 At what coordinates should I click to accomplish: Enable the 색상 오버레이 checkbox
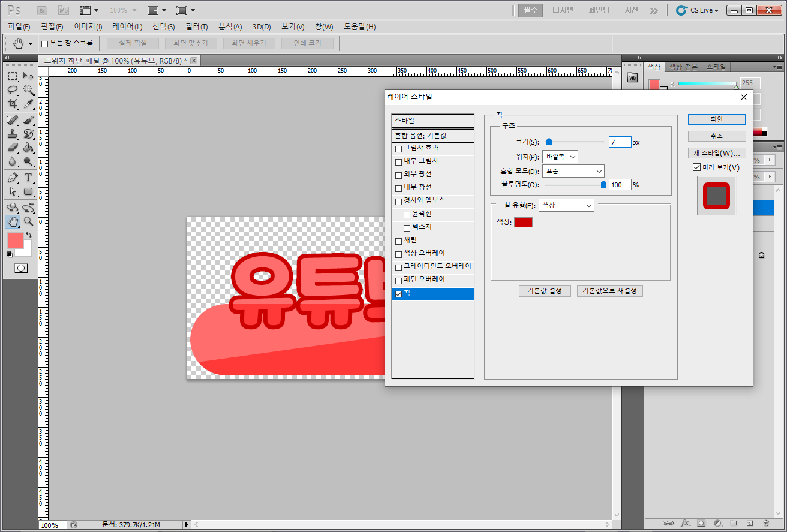tap(398, 254)
